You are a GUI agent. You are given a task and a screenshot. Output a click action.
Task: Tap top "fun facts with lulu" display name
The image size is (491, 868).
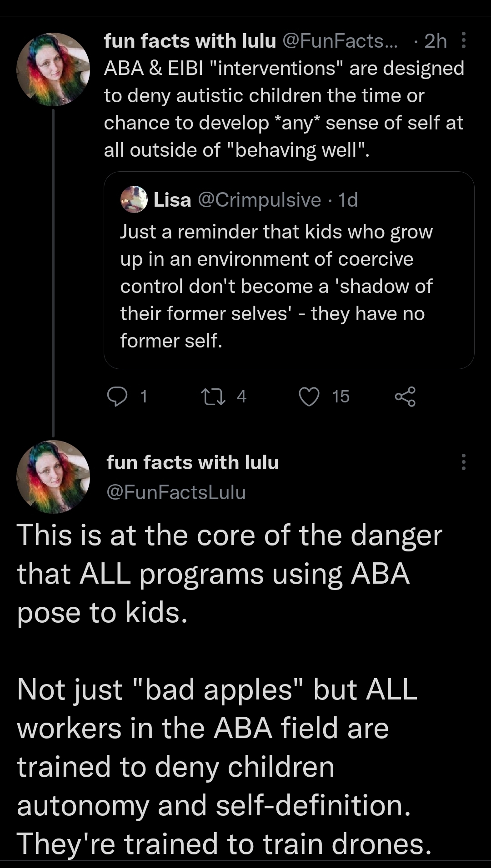point(190,41)
